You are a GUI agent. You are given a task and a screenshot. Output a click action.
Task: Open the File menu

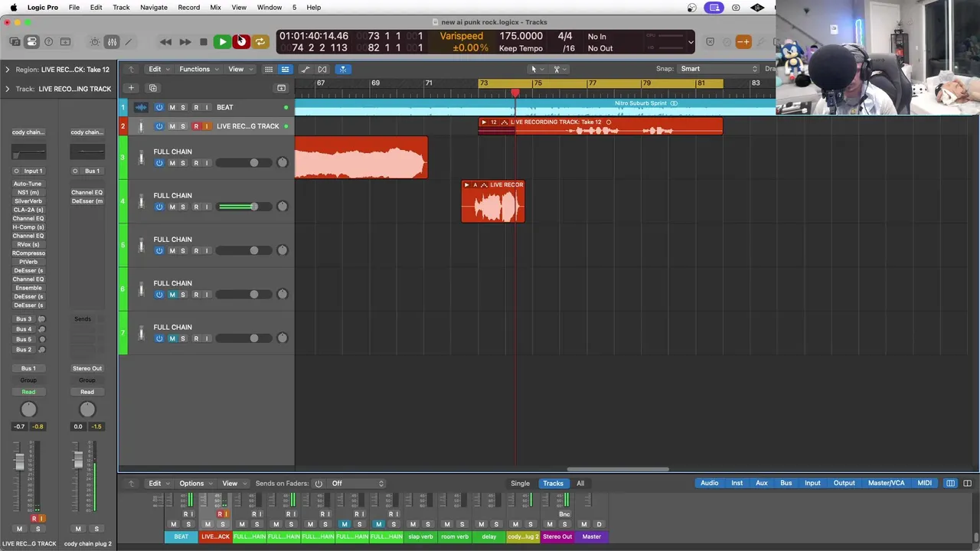(74, 7)
